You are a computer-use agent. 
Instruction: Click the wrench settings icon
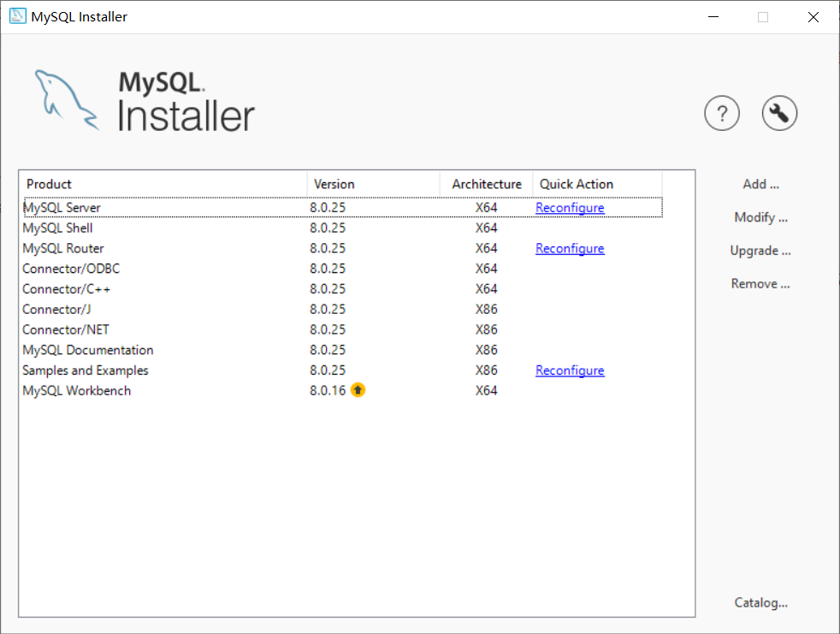tap(779, 113)
